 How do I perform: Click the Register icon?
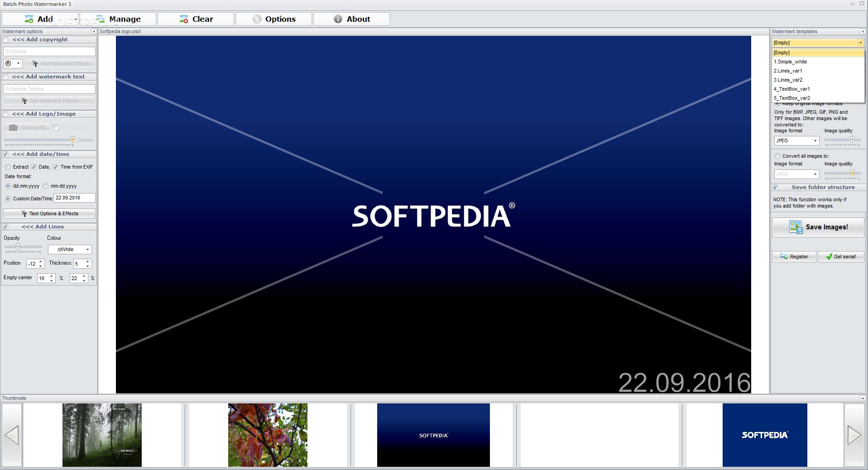coord(784,257)
